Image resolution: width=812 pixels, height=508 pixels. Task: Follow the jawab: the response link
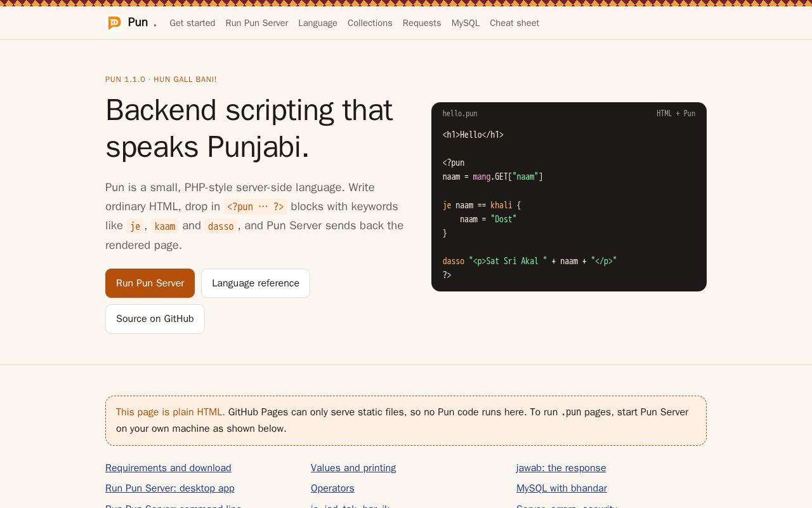(x=561, y=468)
